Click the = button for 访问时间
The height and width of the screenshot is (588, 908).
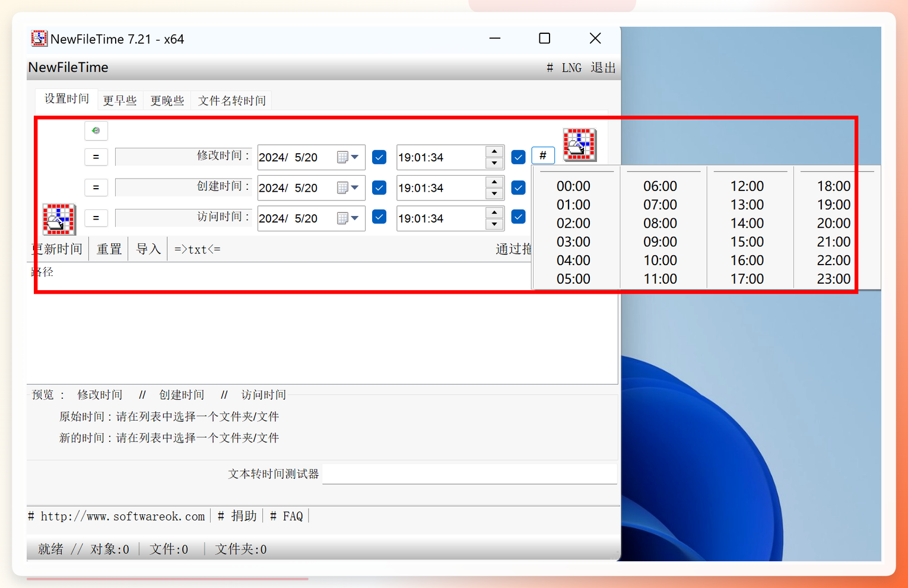(x=96, y=218)
